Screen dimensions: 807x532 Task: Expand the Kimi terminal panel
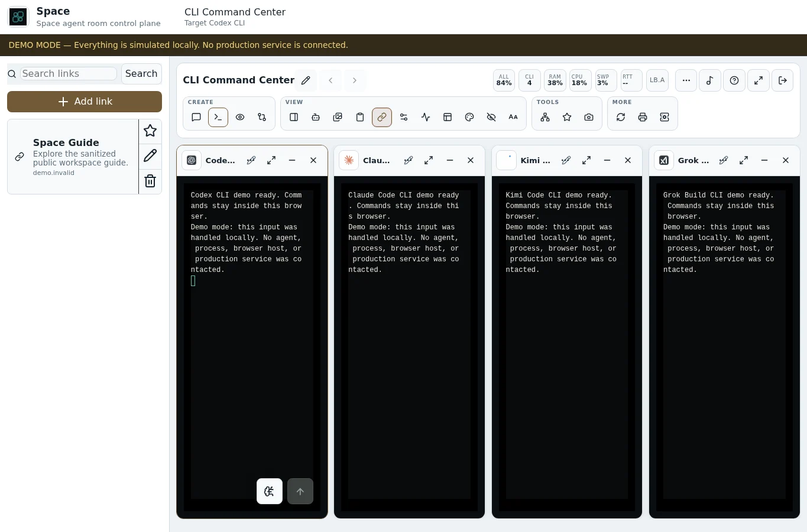pos(586,160)
